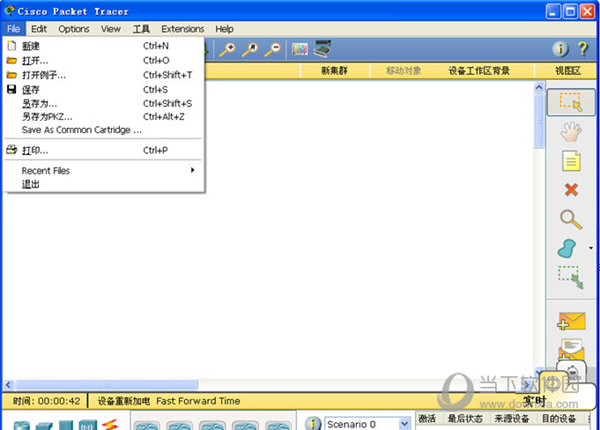
Task: Select the Resize Shape tool
Action: click(x=571, y=277)
